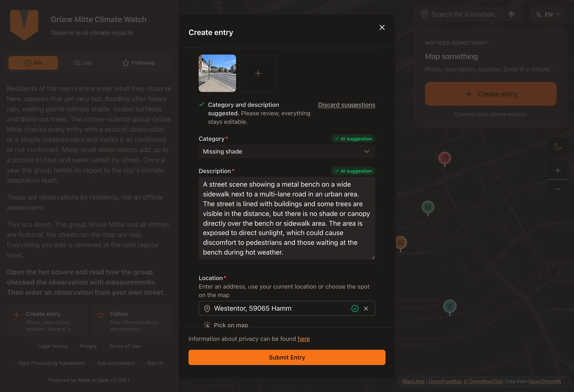Click the Description AI suggestion badge
The width and height of the screenshot is (574, 392).
click(x=353, y=171)
